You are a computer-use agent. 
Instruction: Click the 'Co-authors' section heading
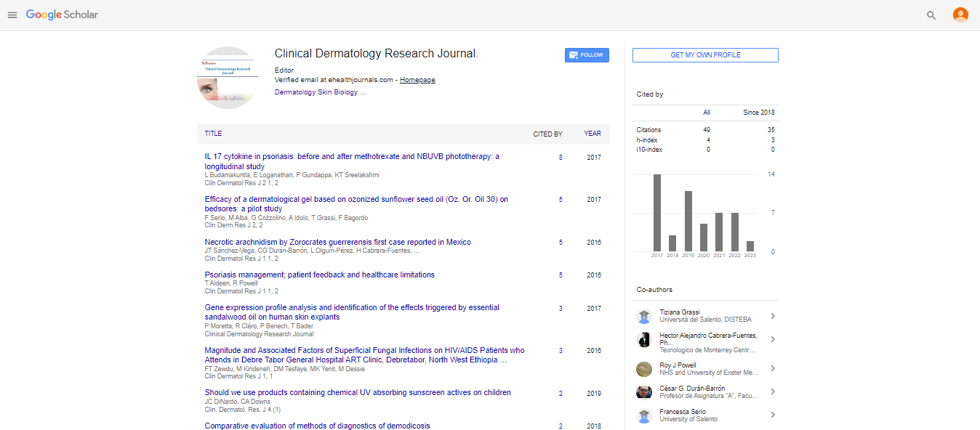click(654, 290)
